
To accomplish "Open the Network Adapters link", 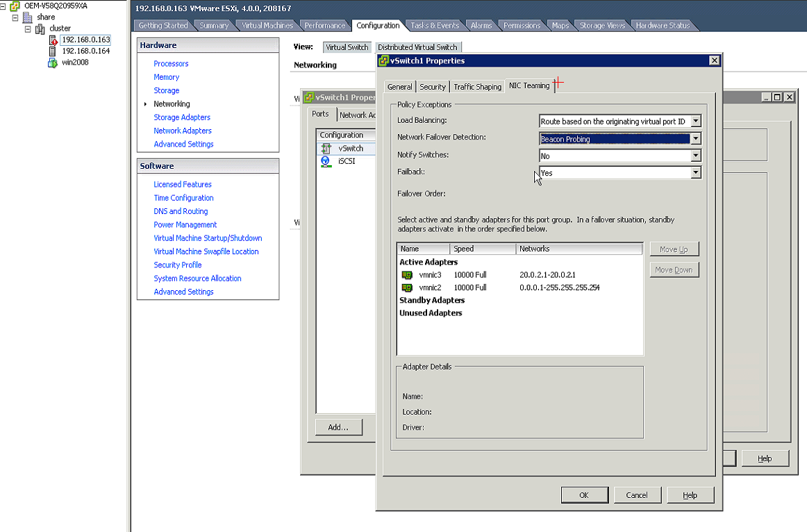I will tap(182, 131).
